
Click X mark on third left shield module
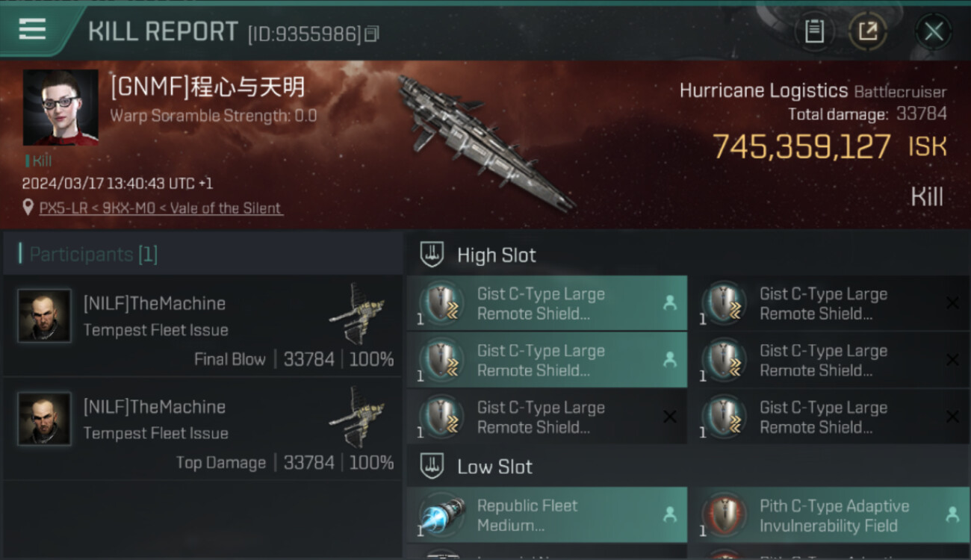[x=669, y=417]
